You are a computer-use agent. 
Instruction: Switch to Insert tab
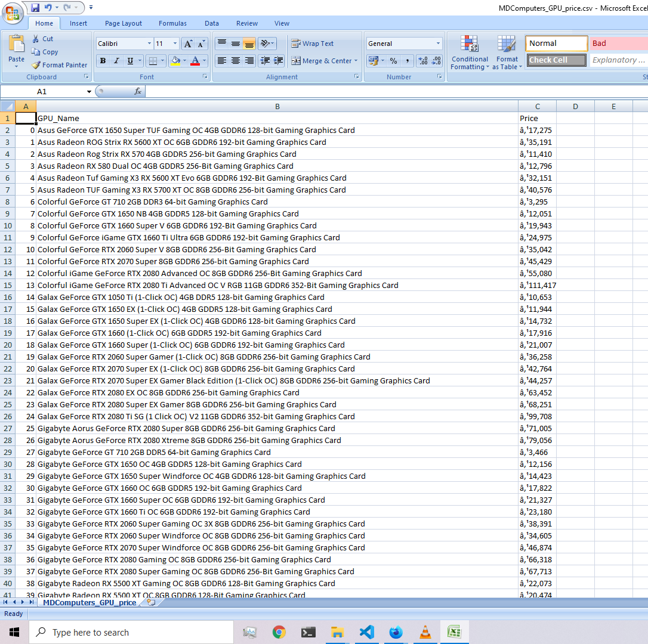point(78,23)
